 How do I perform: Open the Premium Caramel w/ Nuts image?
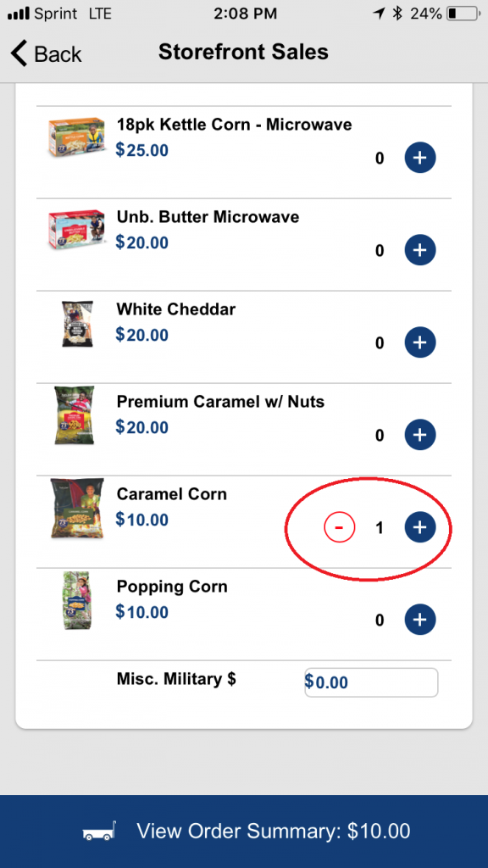pos(75,415)
